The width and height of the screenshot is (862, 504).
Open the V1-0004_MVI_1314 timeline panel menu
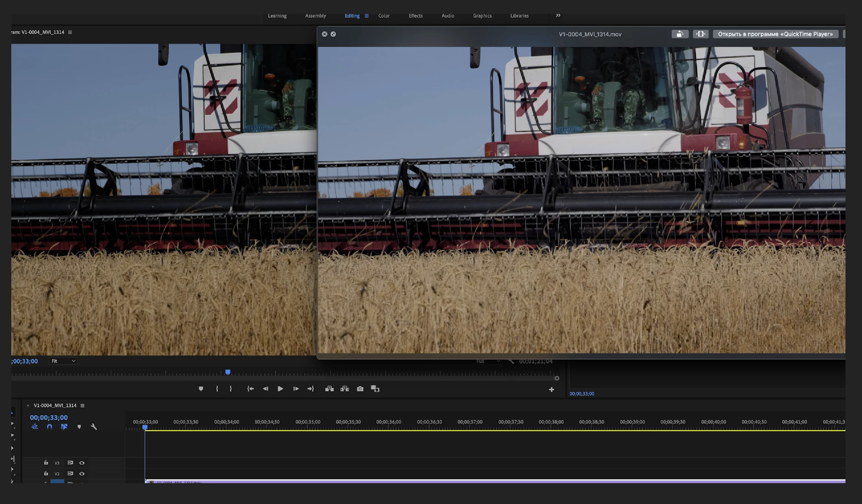[x=83, y=405]
